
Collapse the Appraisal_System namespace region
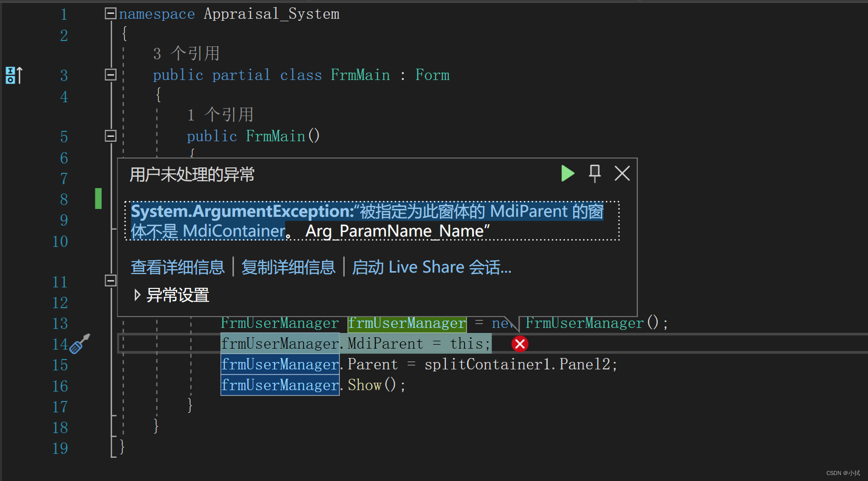pos(111,14)
